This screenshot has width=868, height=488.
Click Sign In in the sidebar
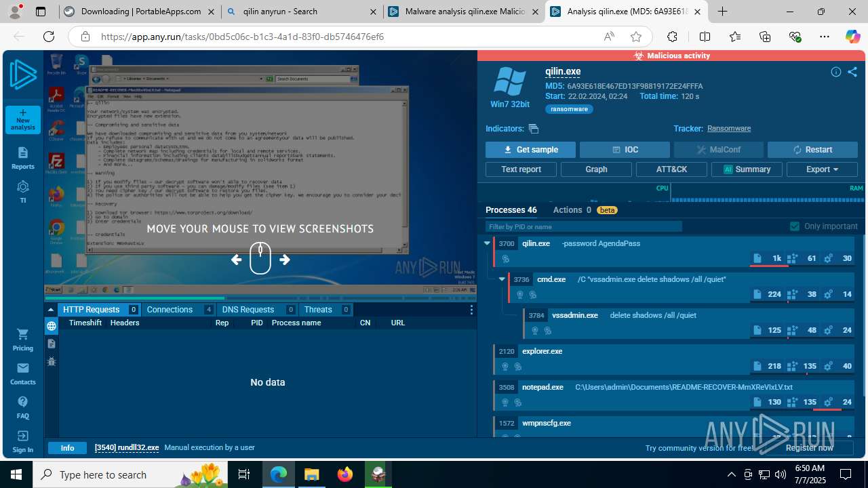[23, 441]
